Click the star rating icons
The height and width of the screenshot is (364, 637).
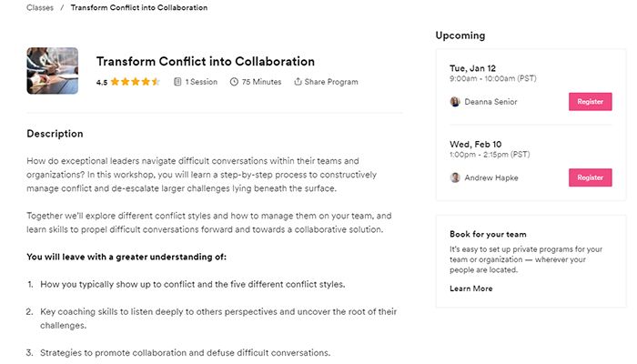tap(135, 82)
